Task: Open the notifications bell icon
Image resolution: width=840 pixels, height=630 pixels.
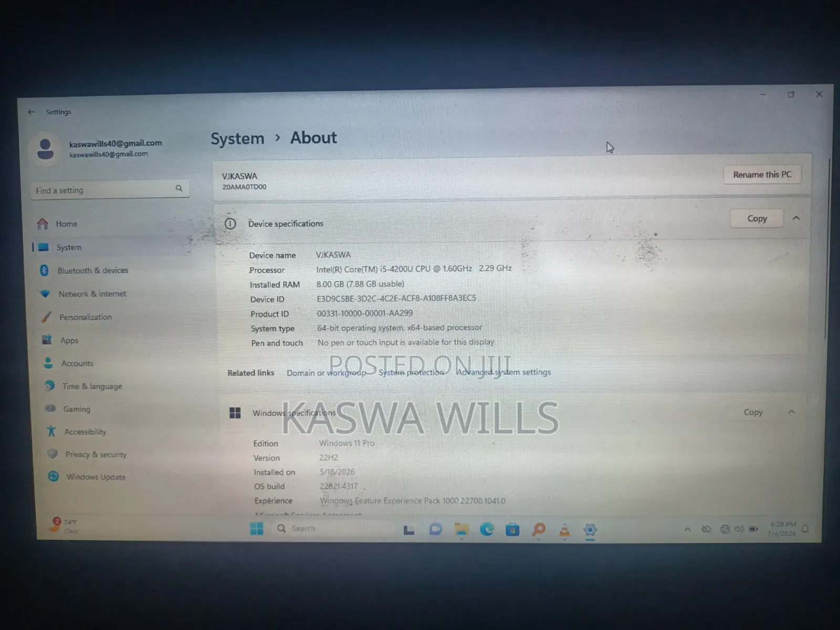Action: coord(805,529)
